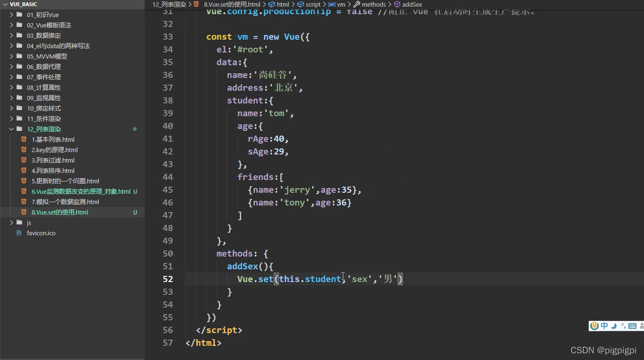Click the folder icon of 09_监视属性
Image resolution: width=644 pixels, height=360 pixels.
point(19,98)
